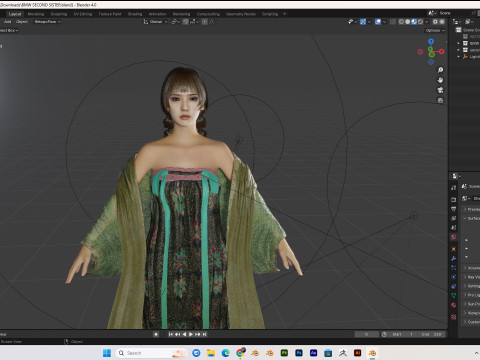Jump to timeline start frame button
Screen dimensions: 480x360
[170, 334]
